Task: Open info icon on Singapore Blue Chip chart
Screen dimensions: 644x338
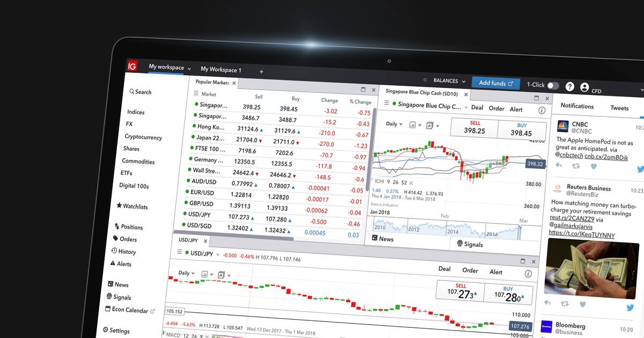Action: (541, 110)
